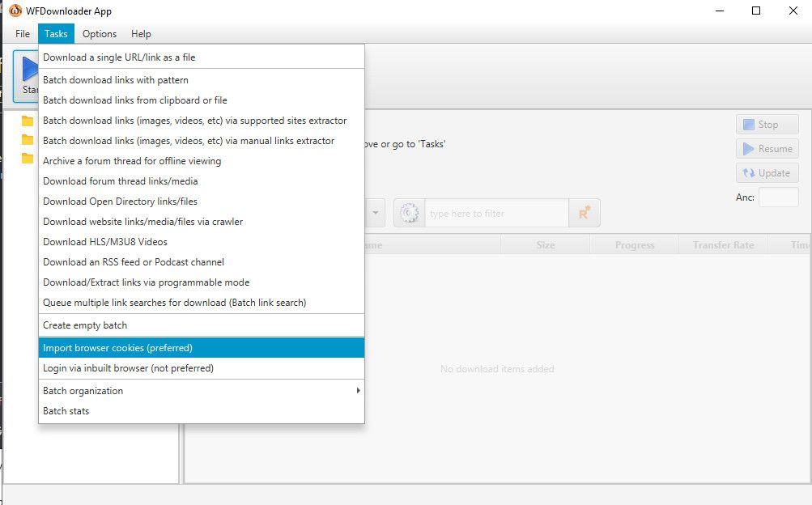Close the WFDownloader window

[x=793, y=11]
